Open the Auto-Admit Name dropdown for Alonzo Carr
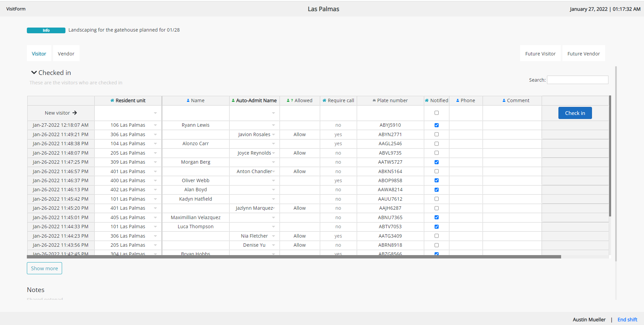The width and height of the screenshot is (644, 325). click(x=274, y=144)
